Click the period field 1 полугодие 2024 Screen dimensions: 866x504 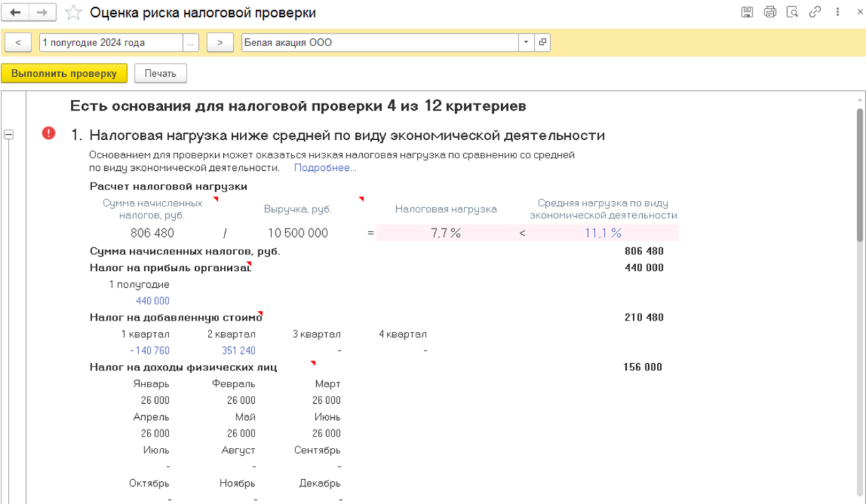[x=110, y=43]
